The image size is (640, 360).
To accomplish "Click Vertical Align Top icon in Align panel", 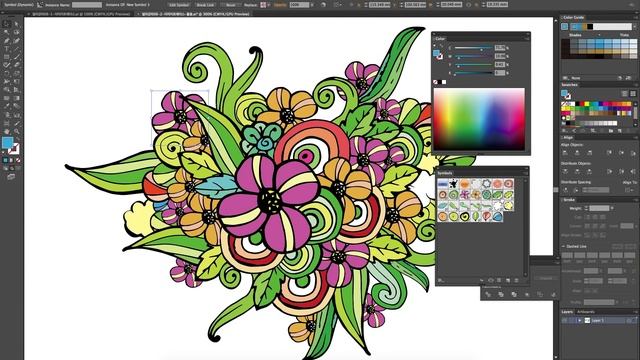I will 609,153.
